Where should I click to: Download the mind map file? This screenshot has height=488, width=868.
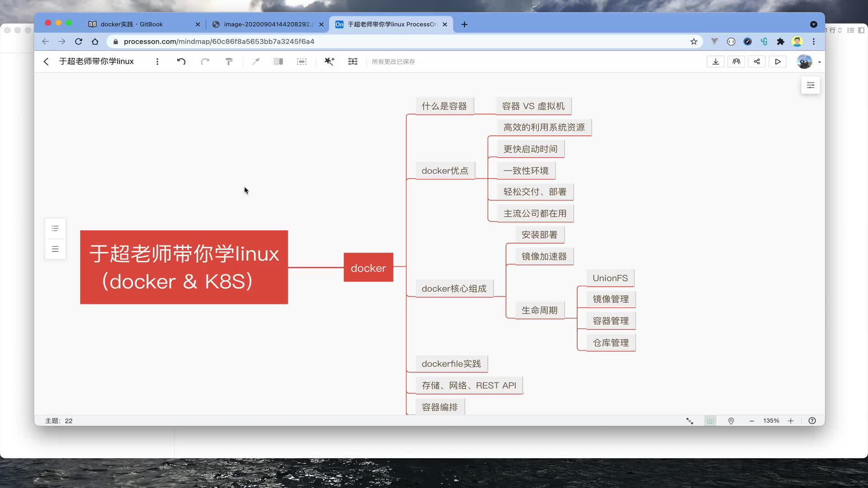click(716, 61)
